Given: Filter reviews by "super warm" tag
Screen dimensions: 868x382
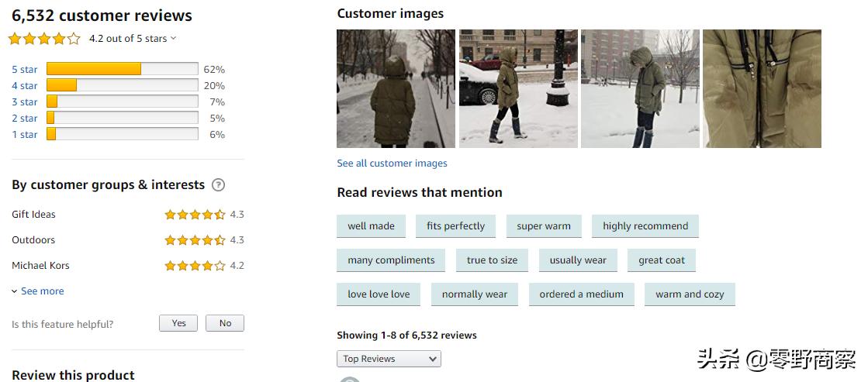Looking at the screenshot, I should 543,226.
